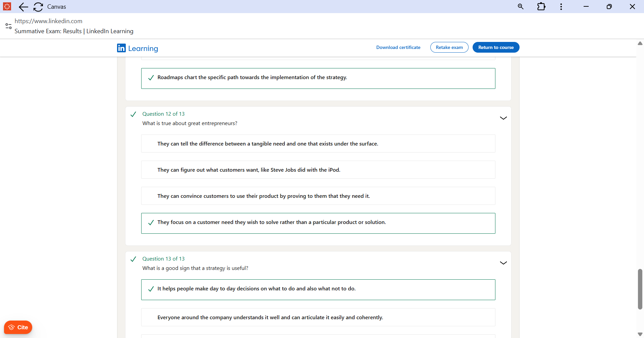Click the scrollbar up arrow

[640, 43]
